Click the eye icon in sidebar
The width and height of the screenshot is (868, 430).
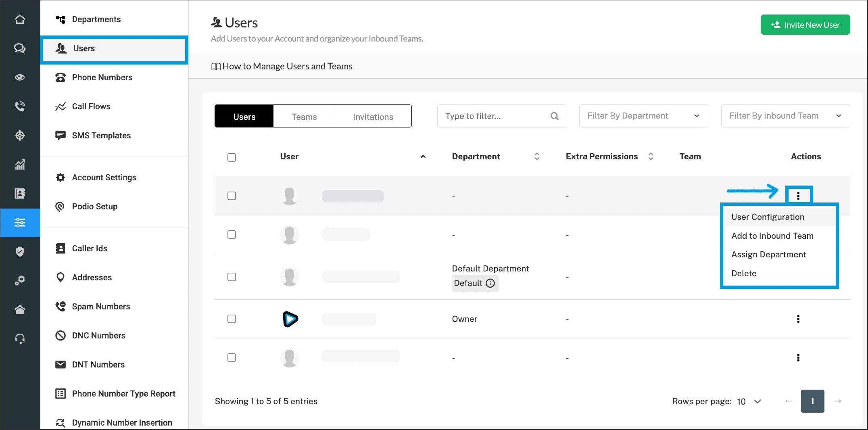[20, 77]
